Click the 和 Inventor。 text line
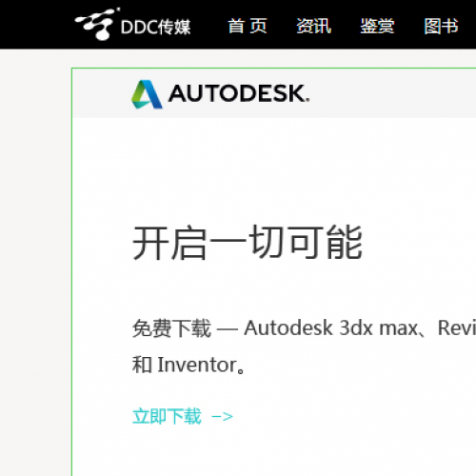This screenshot has width=476, height=476. [x=188, y=365]
